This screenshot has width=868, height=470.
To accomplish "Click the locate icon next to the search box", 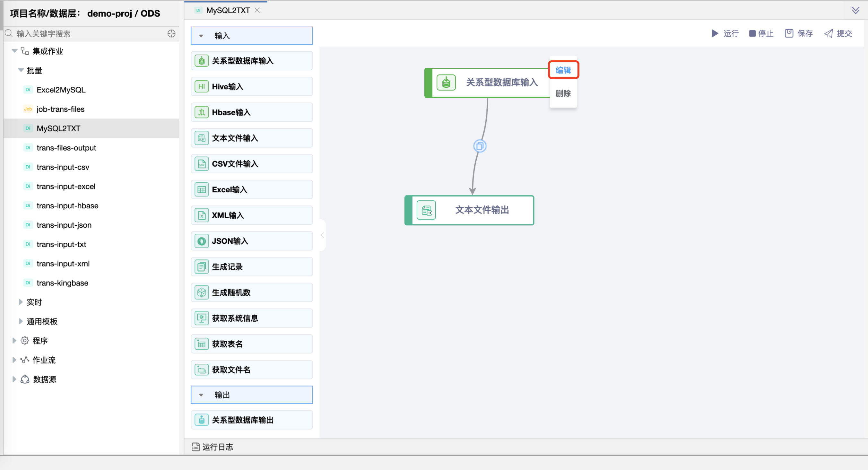I will [171, 33].
